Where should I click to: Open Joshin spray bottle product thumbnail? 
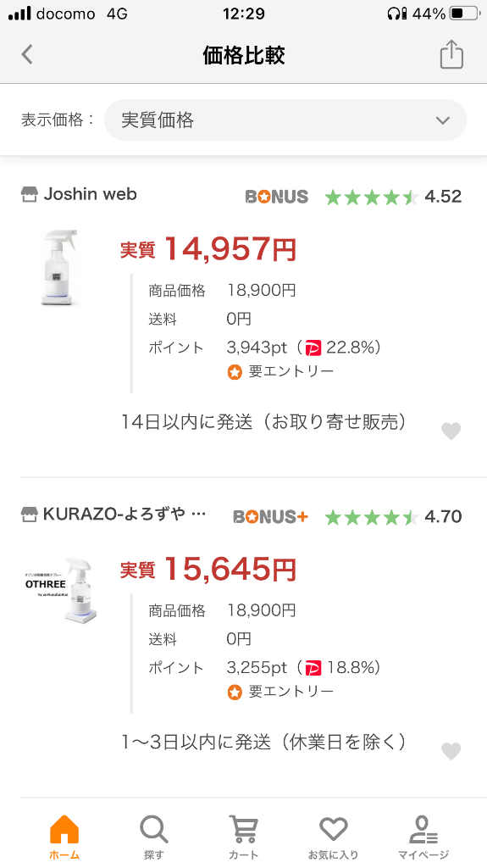click(x=60, y=268)
